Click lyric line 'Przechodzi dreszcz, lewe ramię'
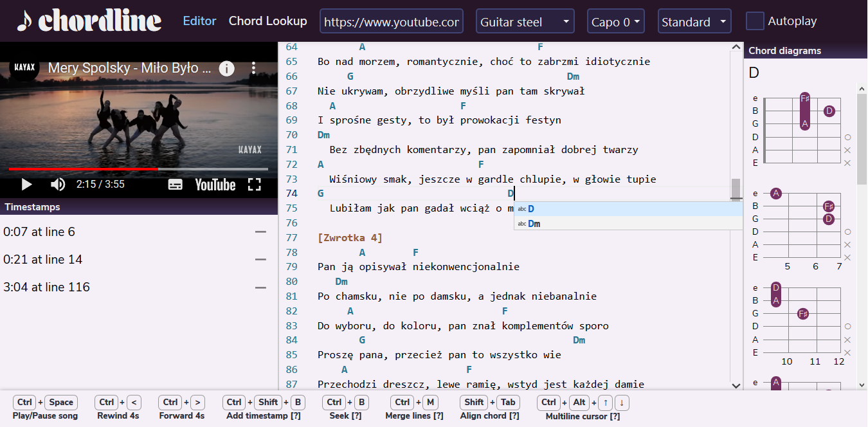 click(x=481, y=385)
